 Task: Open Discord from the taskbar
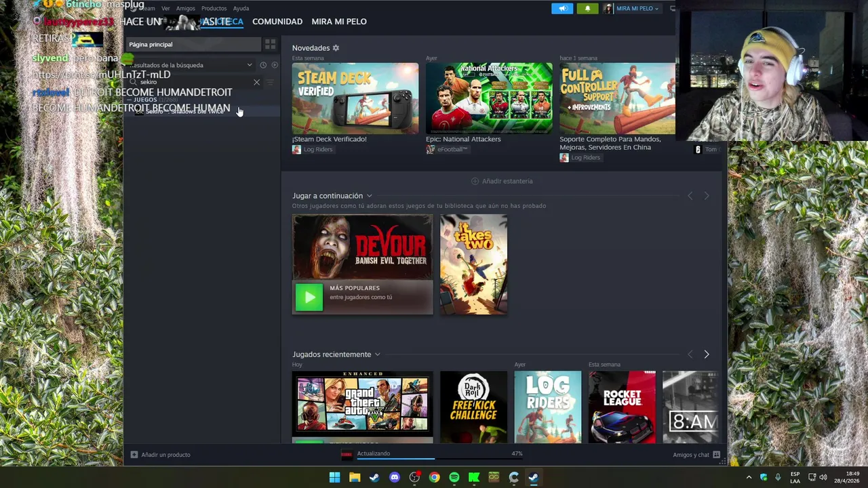(x=394, y=477)
